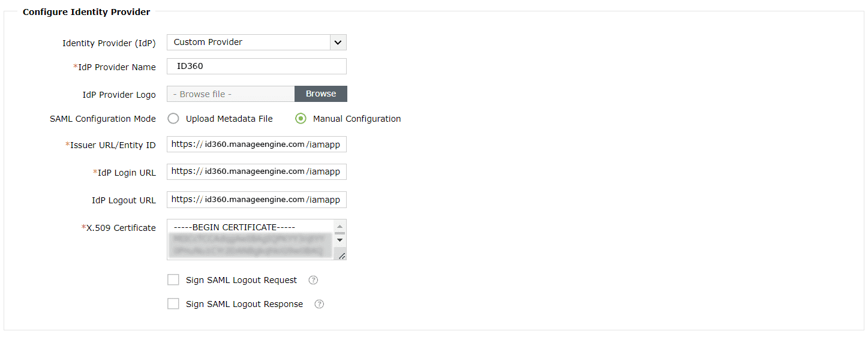868x337 pixels.
Task: Select Upload Metadata File radio option
Action: click(173, 119)
